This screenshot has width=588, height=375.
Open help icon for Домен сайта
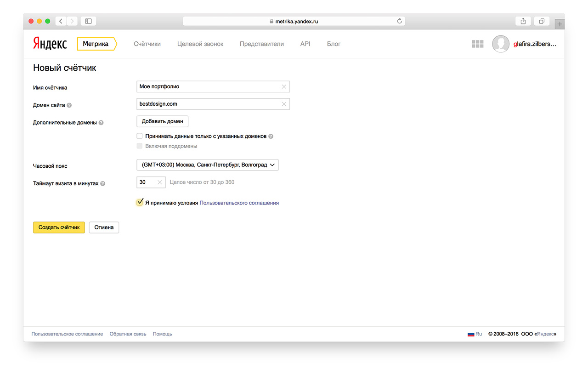click(x=69, y=105)
